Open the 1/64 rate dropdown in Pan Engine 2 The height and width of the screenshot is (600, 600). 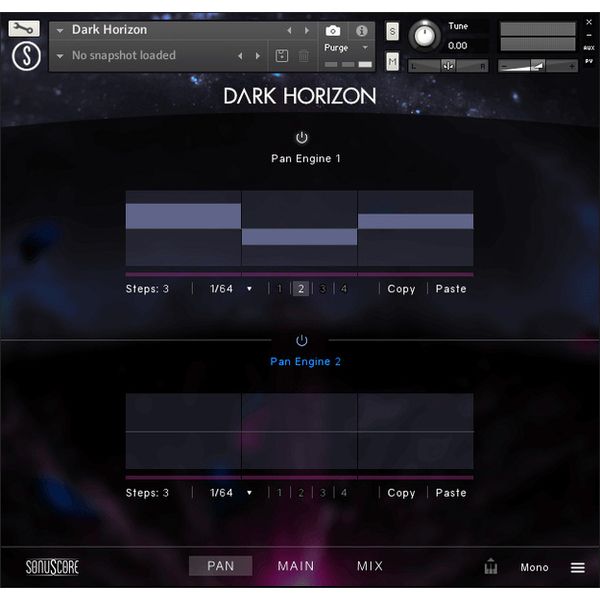230,493
